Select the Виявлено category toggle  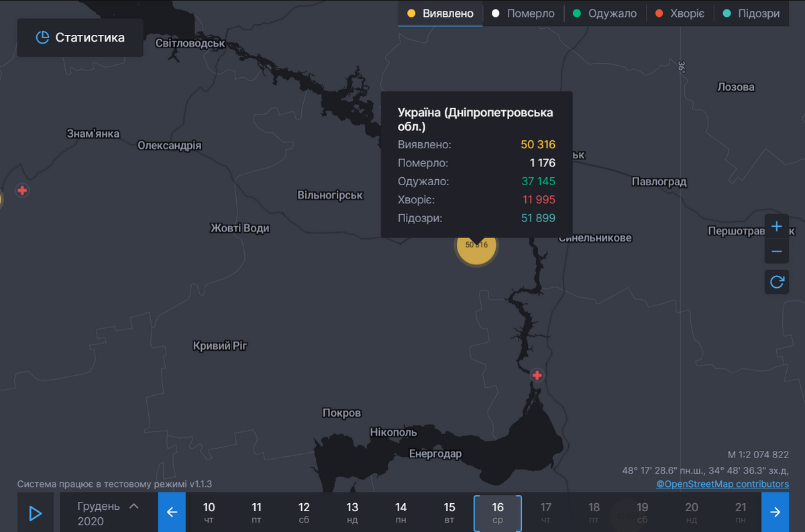441,13
